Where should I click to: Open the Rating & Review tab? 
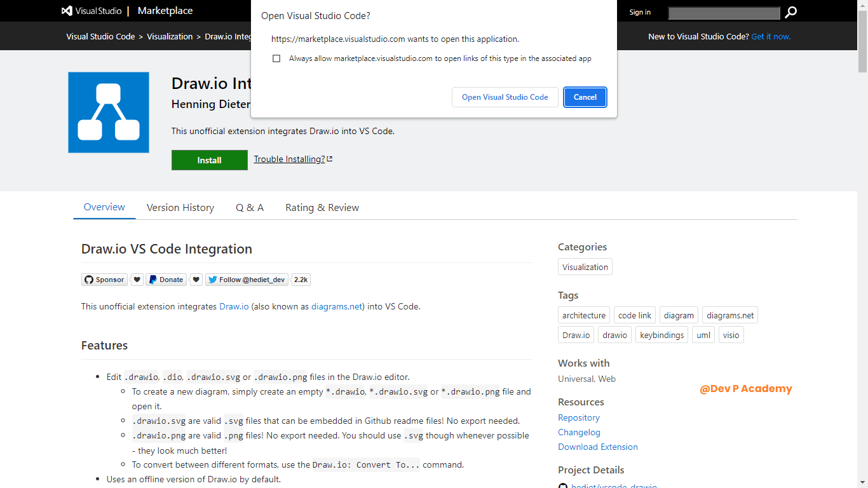[x=322, y=208]
